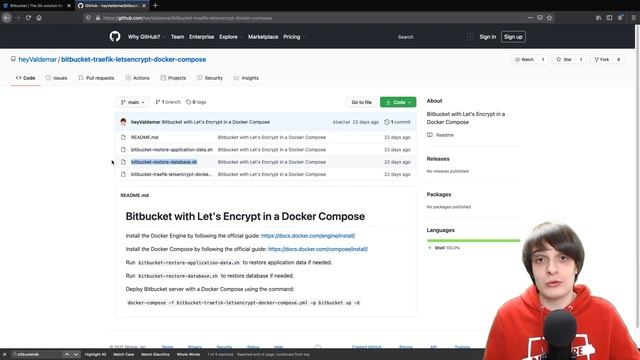This screenshot has height=360, width=640.
Task: Focus the GitHub Search field
Action: coord(434,37)
